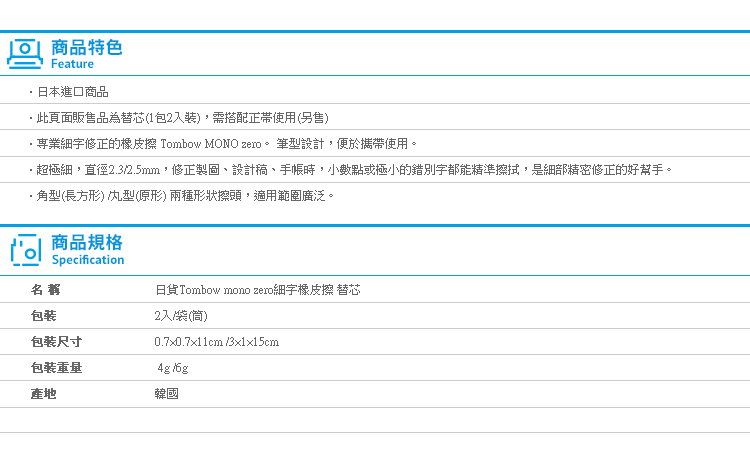This screenshot has height=453, width=750.
Task: Click the 包裝尺寸 row label
Action: point(56,342)
